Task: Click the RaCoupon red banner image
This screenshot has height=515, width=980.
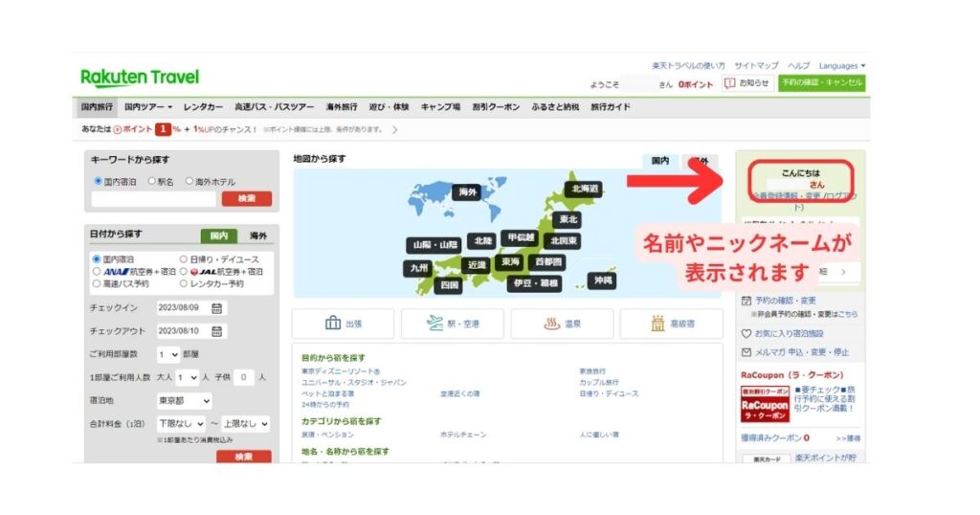Action: click(x=765, y=404)
